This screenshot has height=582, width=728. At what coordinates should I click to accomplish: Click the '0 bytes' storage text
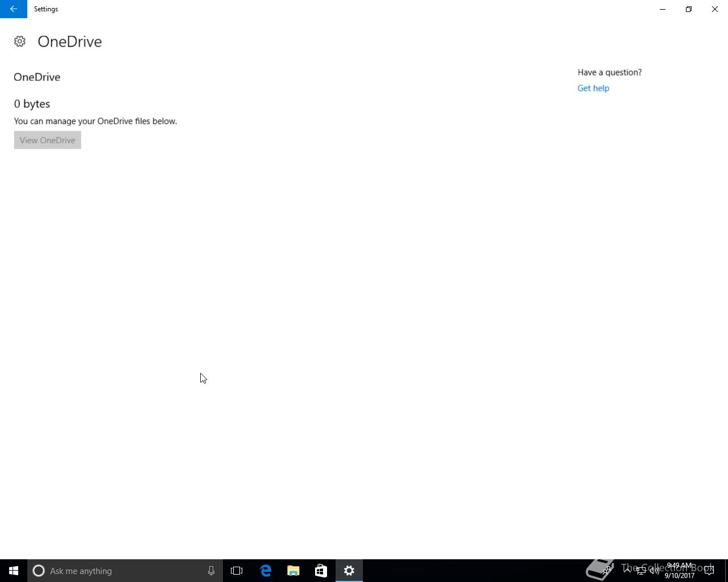pyautogui.click(x=32, y=104)
